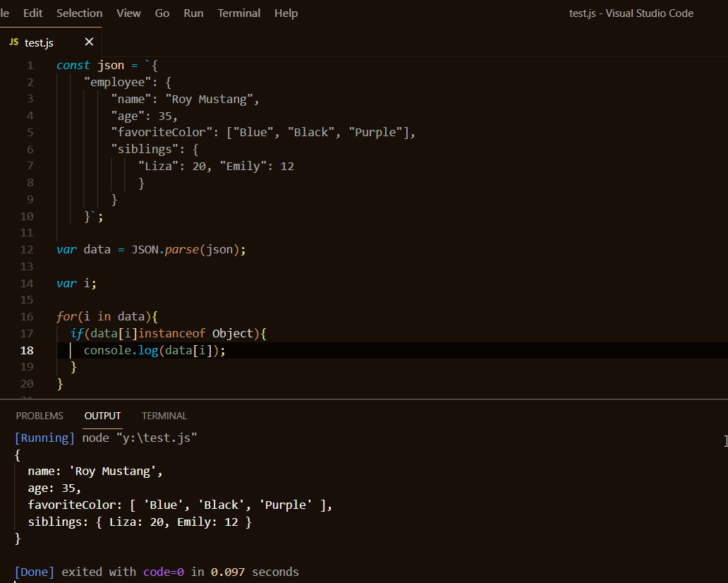Close the test.js editor tab

click(x=88, y=42)
